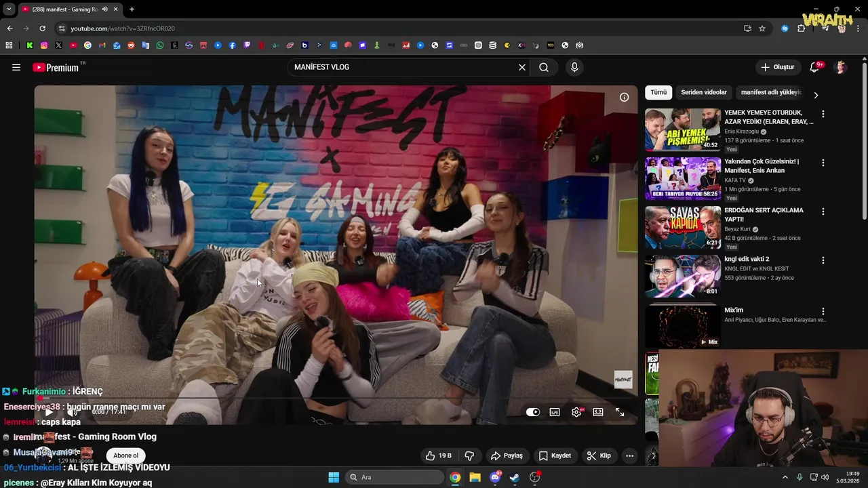Click the taskbar Ara search box
Screen dimensions: 868x488
point(395,477)
